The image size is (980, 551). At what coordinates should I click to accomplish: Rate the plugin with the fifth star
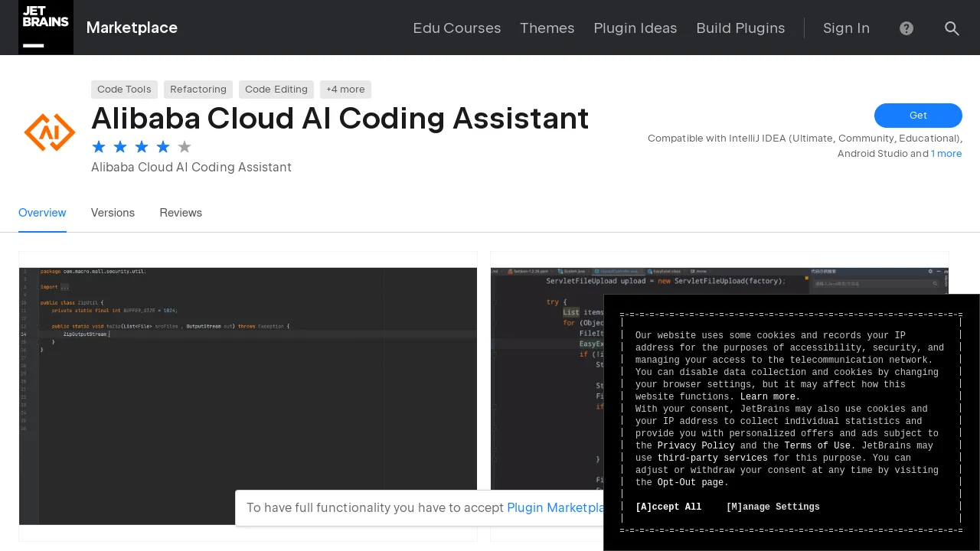185,146
